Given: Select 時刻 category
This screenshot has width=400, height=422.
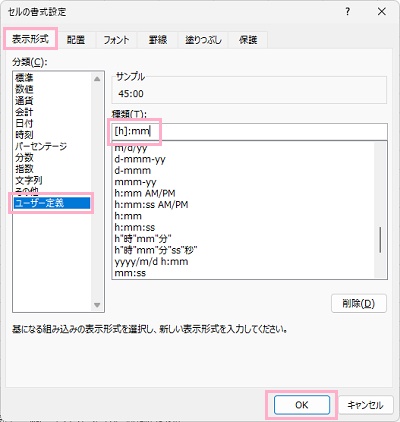Looking at the screenshot, I should click(x=53, y=134).
